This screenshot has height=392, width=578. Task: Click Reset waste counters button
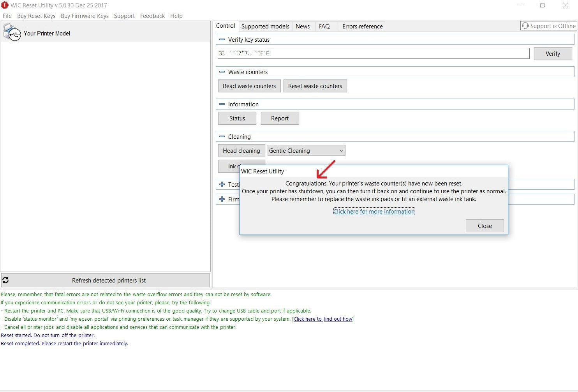pyautogui.click(x=315, y=86)
